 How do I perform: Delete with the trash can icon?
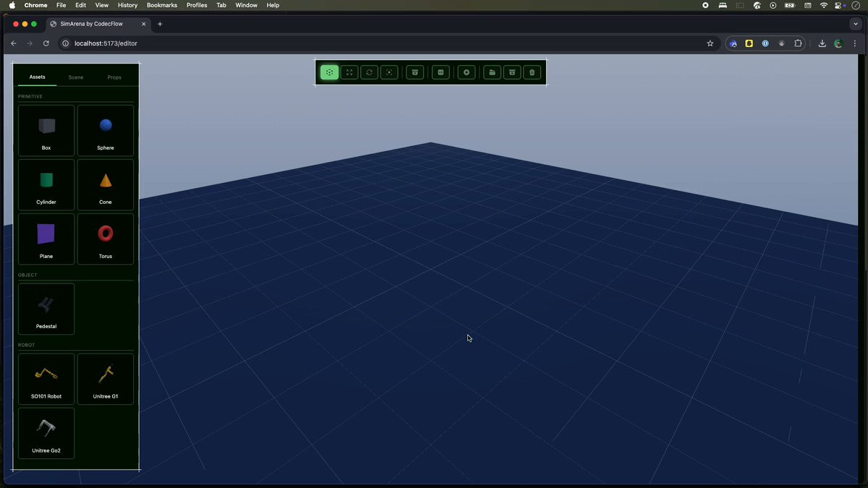pos(532,72)
